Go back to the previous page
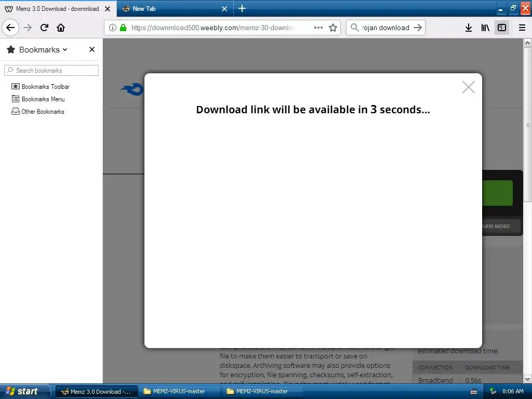Image resolution: width=532 pixels, height=399 pixels. tap(10, 28)
